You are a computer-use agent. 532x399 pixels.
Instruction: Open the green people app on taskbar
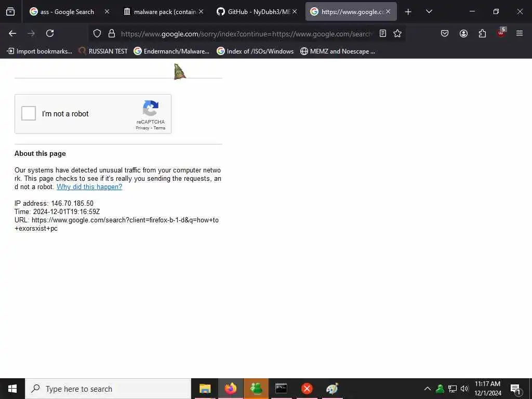(x=256, y=389)
